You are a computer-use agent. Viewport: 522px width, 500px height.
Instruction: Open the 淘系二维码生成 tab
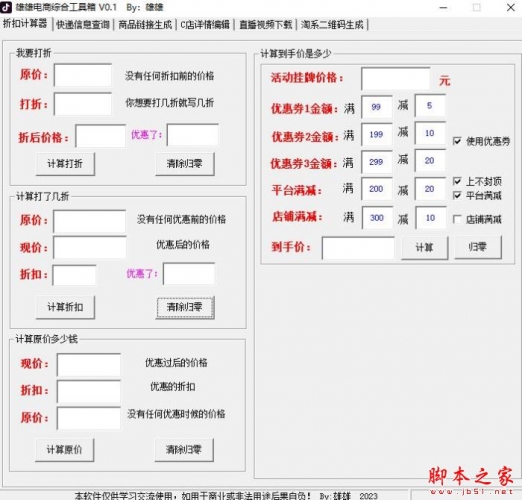pyautogui.click(x=332, y=25)
